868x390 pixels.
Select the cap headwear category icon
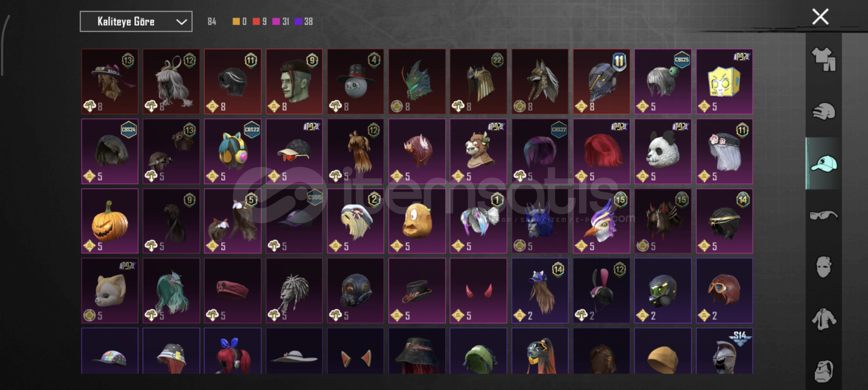tap(824, 164)
